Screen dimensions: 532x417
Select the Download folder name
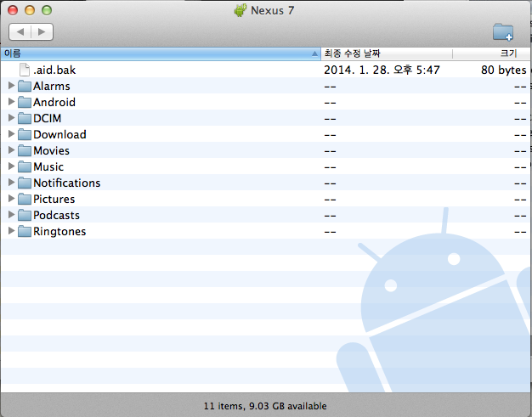(x=59, y=134)
